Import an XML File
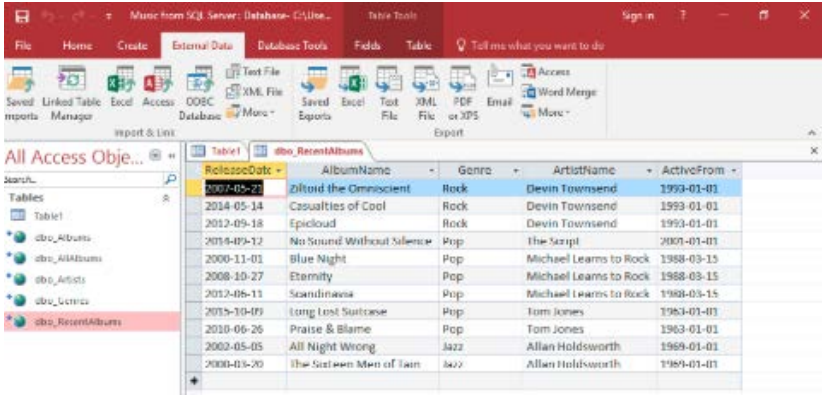 click(254, 92)
